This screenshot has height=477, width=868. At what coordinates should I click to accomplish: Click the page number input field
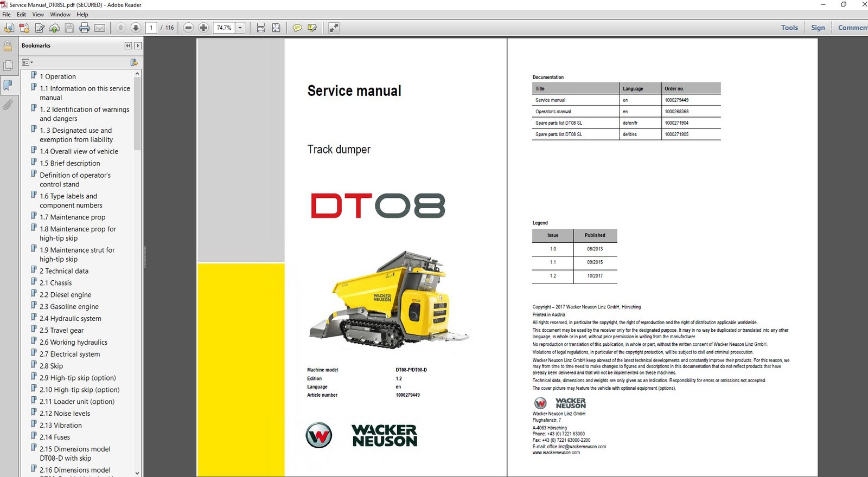coord(151,28)
